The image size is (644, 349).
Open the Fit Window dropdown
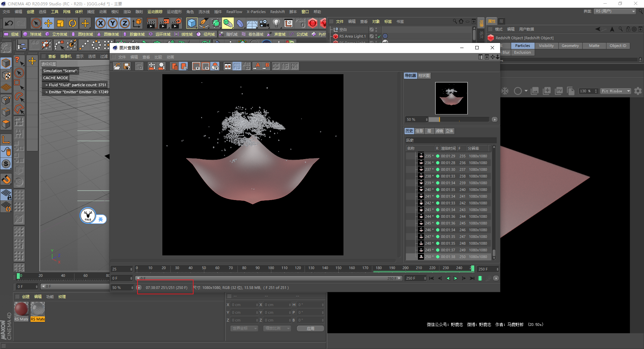(x=616, y=91)
